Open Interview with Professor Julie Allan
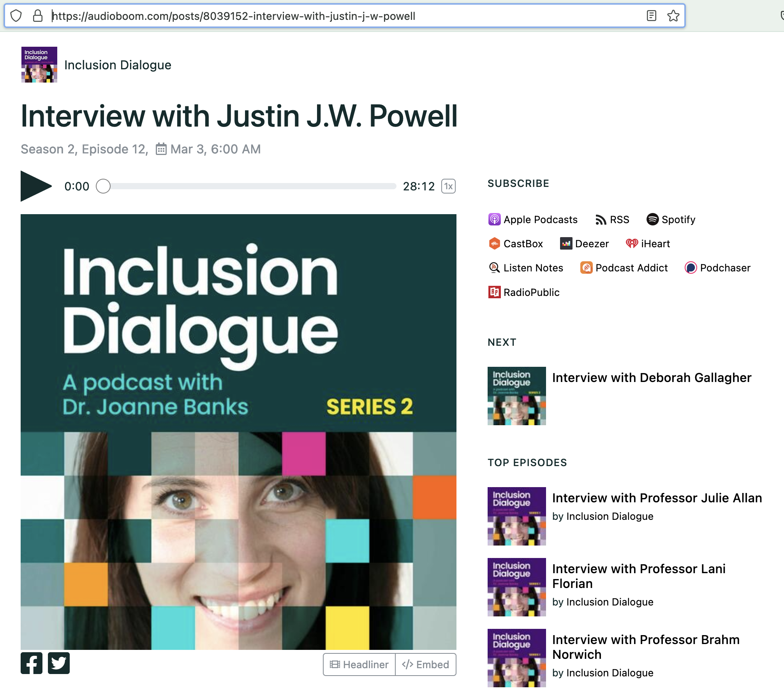The image size is (784, 697). (x=657, y=498)
